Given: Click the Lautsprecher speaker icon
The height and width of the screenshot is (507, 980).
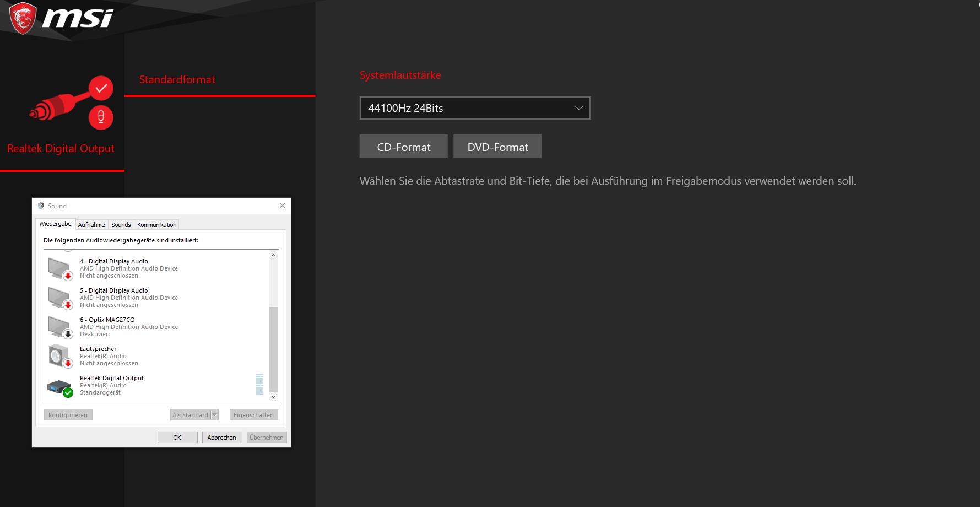Looking at the screenshot, I should coord(58,354).
